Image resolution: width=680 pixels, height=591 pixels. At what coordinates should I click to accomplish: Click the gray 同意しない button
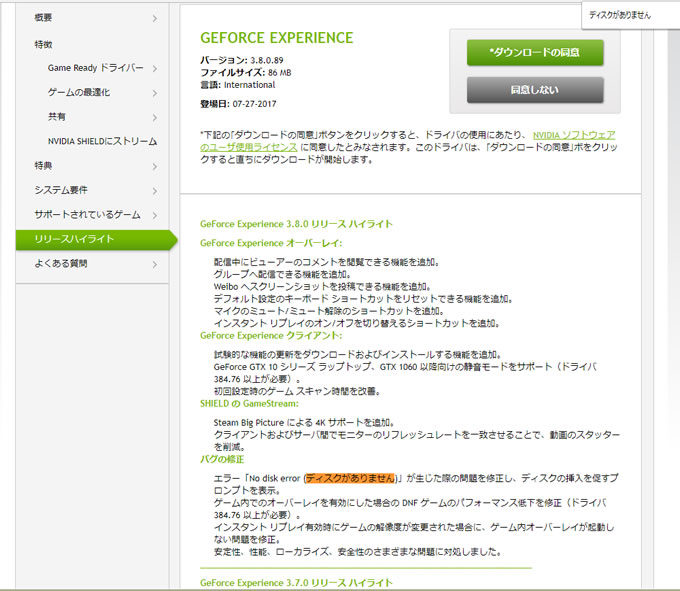tap(535, 90)
